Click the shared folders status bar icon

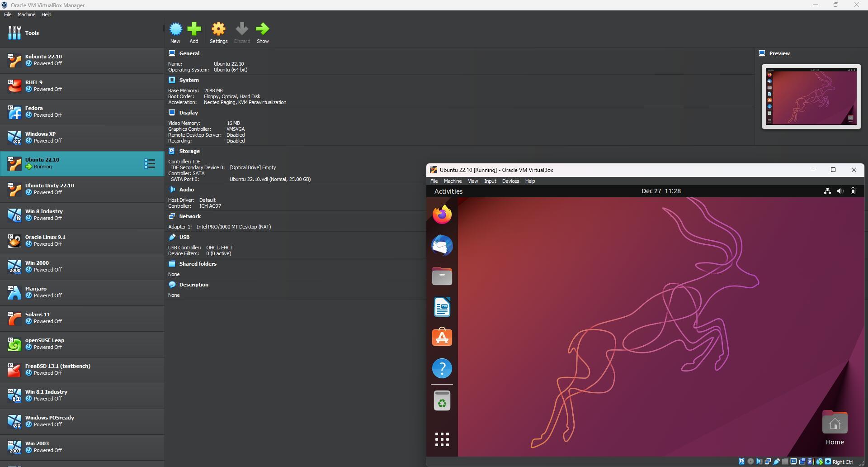[x=785, y=462]
